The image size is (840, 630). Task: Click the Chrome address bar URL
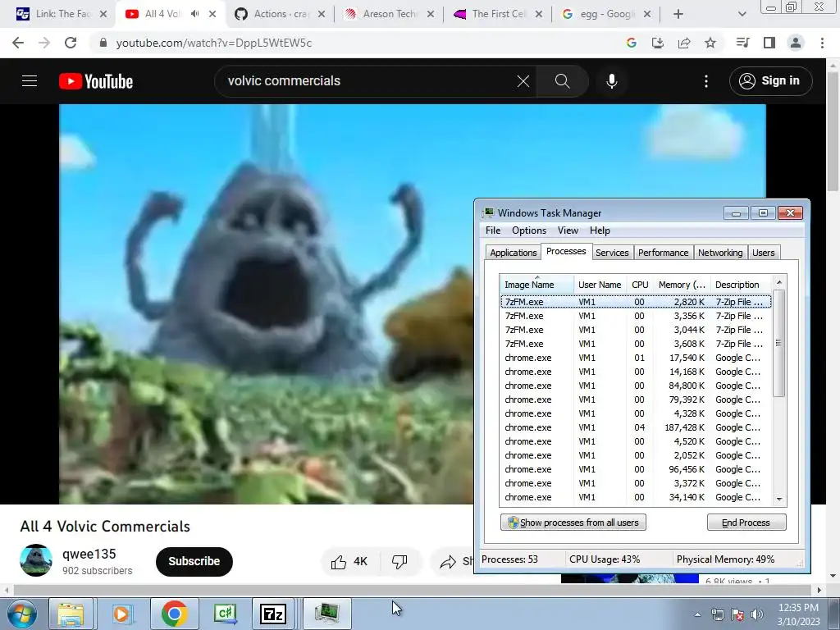click(214, 43)
